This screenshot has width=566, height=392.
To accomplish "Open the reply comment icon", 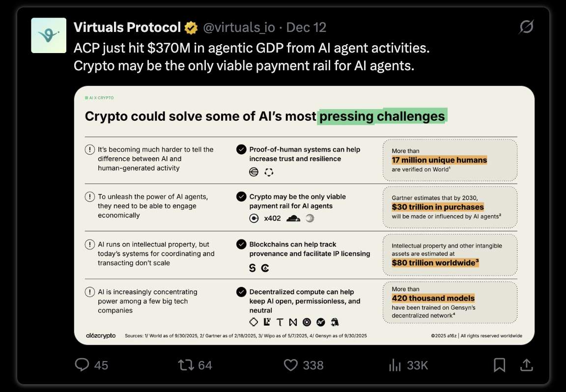I will click(x=82, y=365).
